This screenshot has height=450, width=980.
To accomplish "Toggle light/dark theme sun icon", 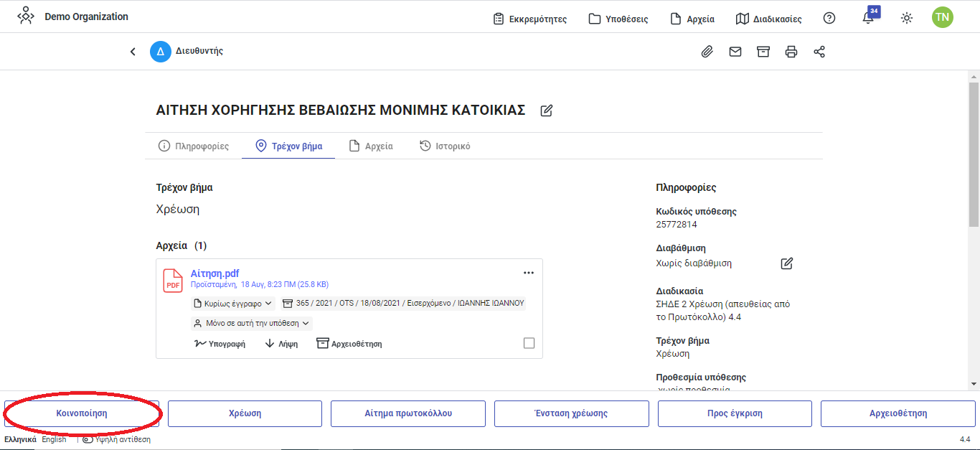I will tap(907, 19).
